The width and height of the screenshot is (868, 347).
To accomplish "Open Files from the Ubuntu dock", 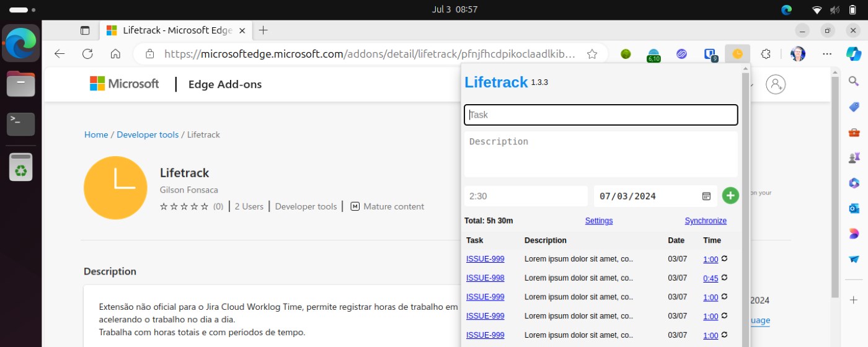I will 21,84.
